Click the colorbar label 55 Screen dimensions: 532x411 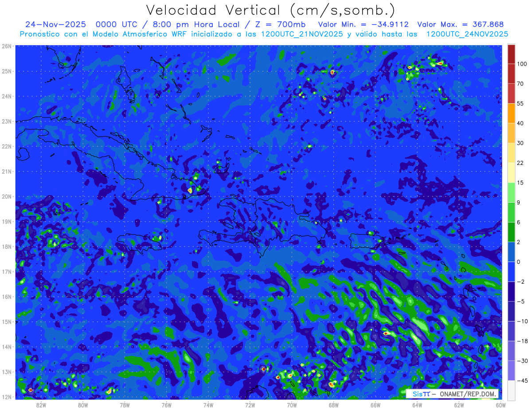point(520,103)
